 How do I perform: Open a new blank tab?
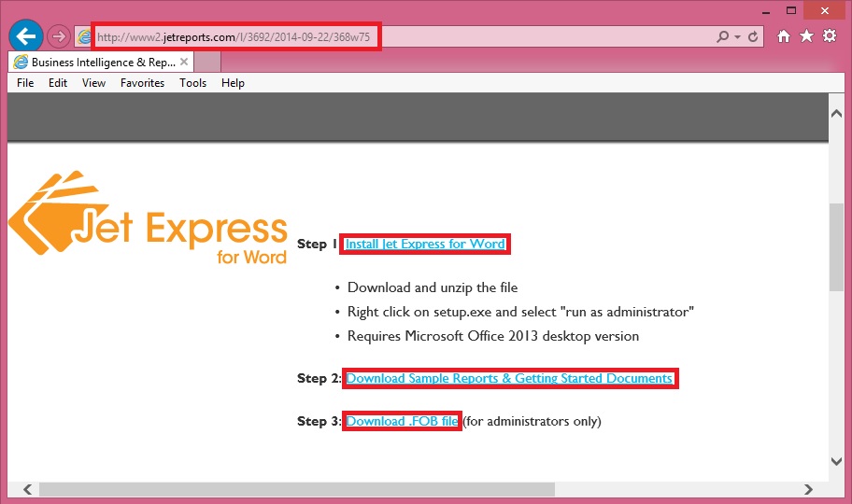(x=208, y=63)
